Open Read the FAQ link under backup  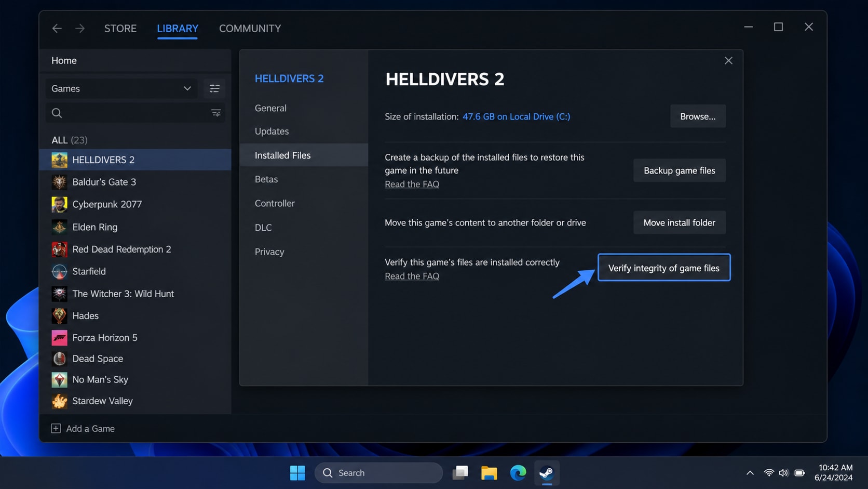tap(412, 184)
